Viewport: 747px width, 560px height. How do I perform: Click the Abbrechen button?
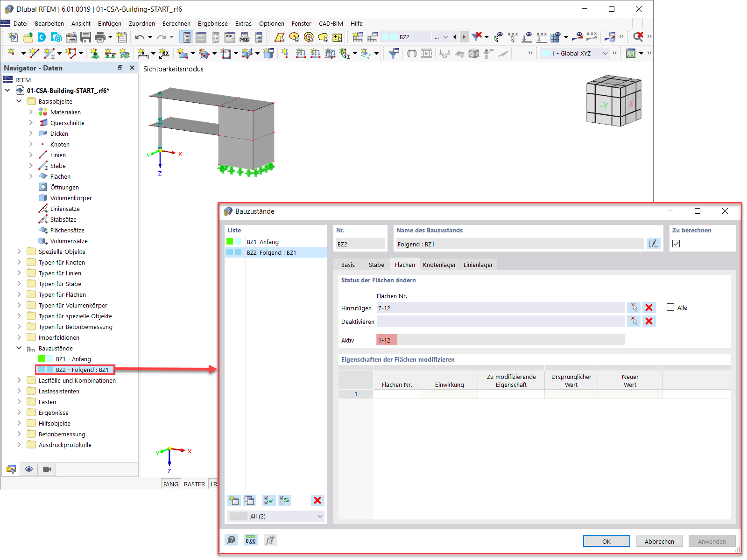point(659,541)
